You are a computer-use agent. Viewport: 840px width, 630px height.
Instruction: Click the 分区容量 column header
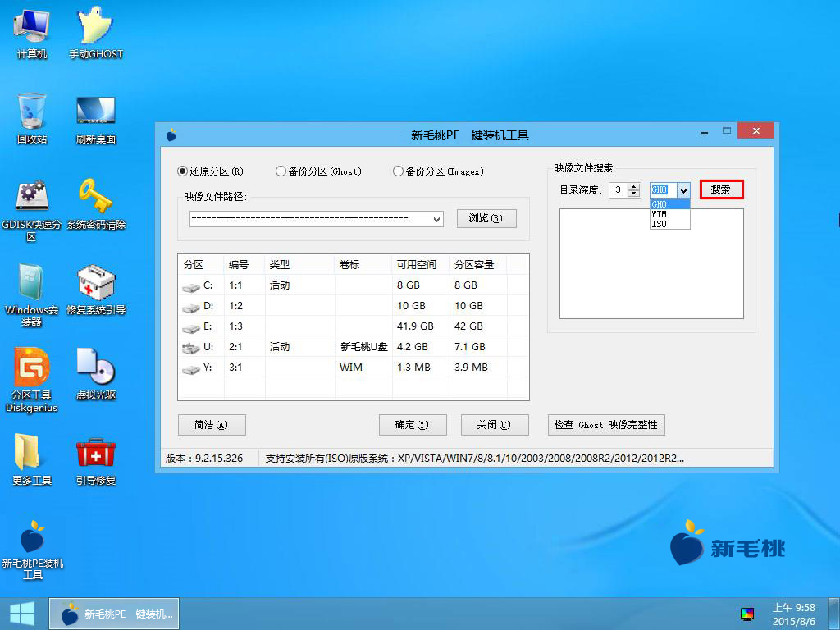click(x=478, y=265)
